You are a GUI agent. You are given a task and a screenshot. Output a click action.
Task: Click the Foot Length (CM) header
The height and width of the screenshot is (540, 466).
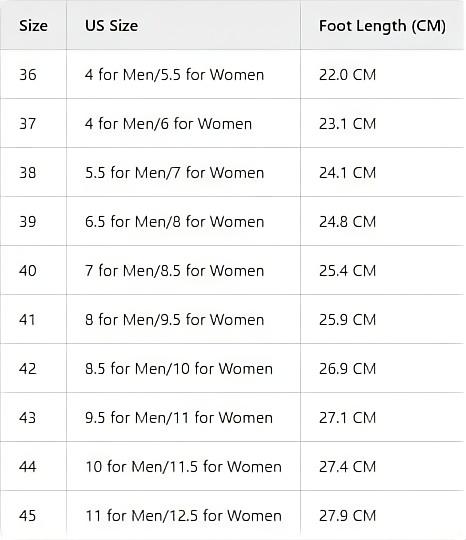click(382, 25)
